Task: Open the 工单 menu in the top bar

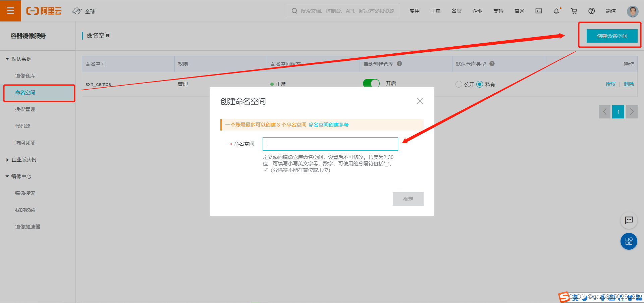Action: [x=436, y=11]
